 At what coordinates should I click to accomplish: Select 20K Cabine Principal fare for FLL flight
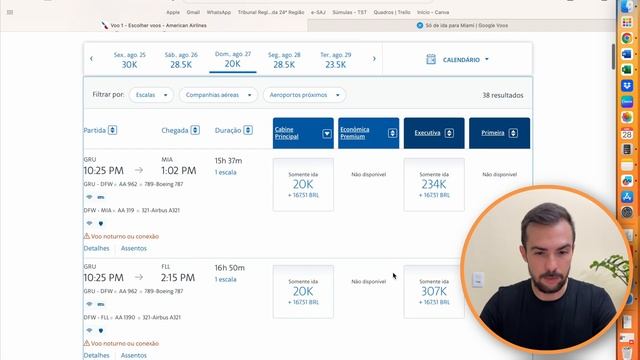point(303,291)
